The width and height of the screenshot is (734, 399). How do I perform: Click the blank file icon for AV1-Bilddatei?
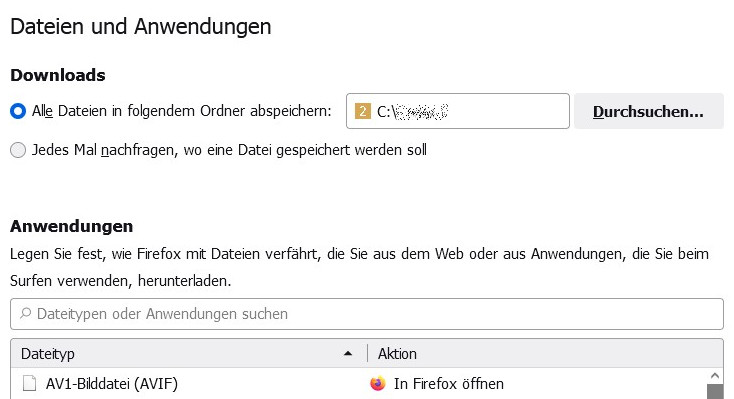29,384
